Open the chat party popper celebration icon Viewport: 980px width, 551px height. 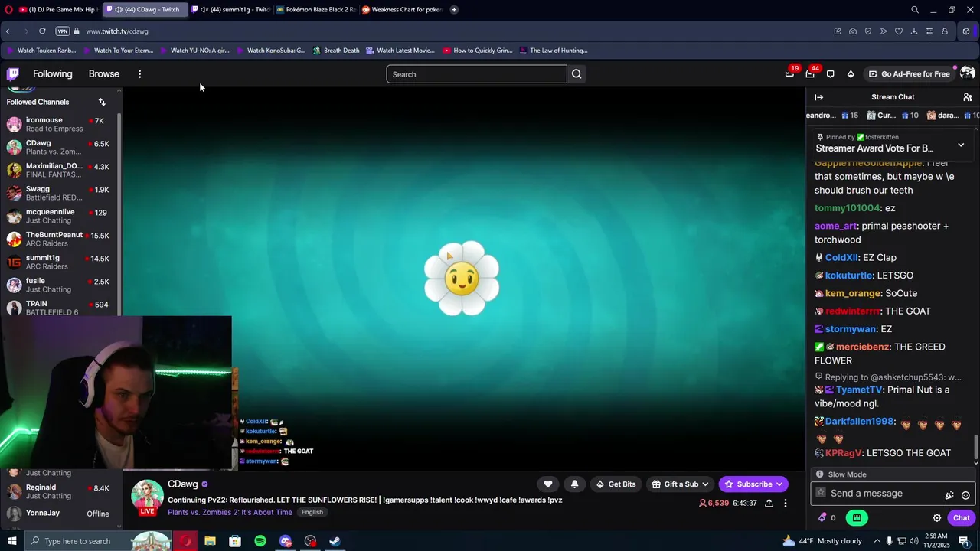(x=949, y=495)
